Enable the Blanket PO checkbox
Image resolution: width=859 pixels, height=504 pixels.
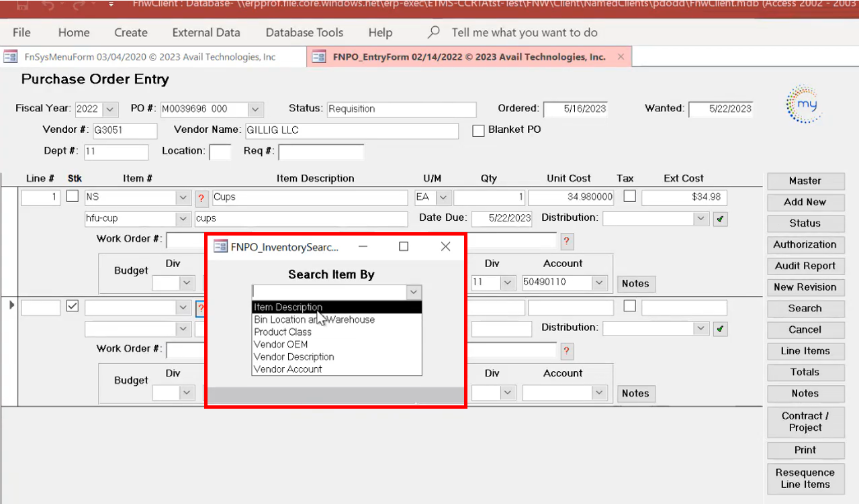tap(478, 131)
